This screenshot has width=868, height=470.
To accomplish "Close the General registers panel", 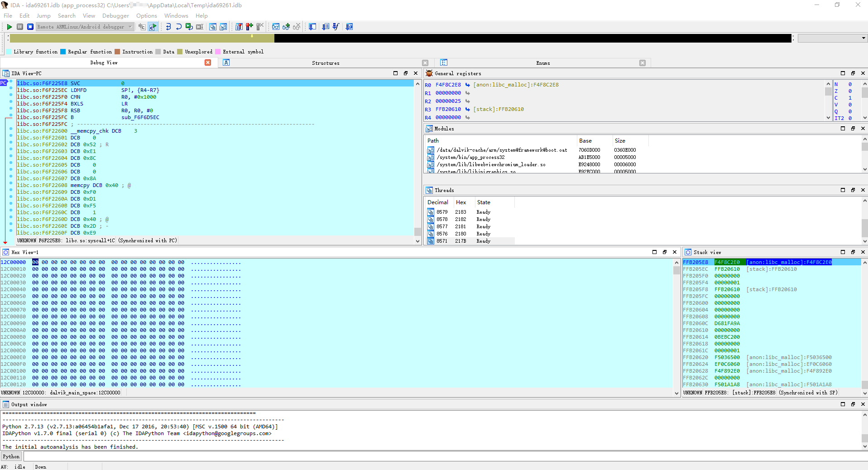I will pos(863,73).
